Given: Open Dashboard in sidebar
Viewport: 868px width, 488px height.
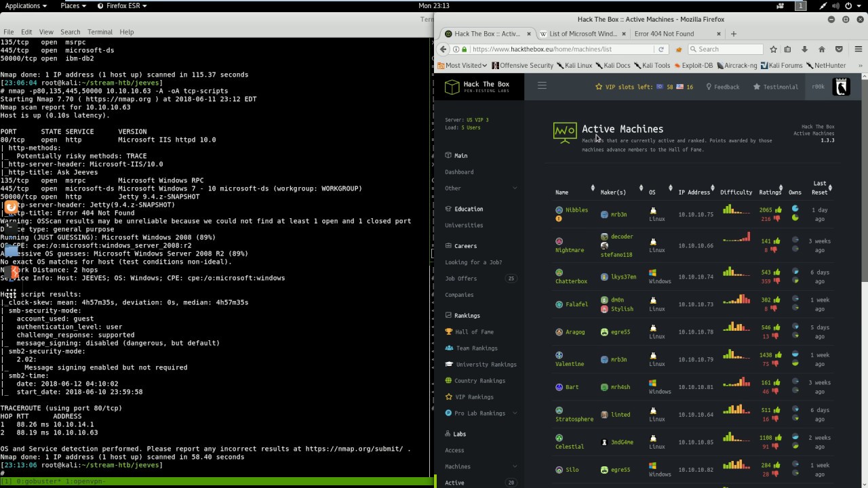Looking at the screenshot, I should (459, 172).
